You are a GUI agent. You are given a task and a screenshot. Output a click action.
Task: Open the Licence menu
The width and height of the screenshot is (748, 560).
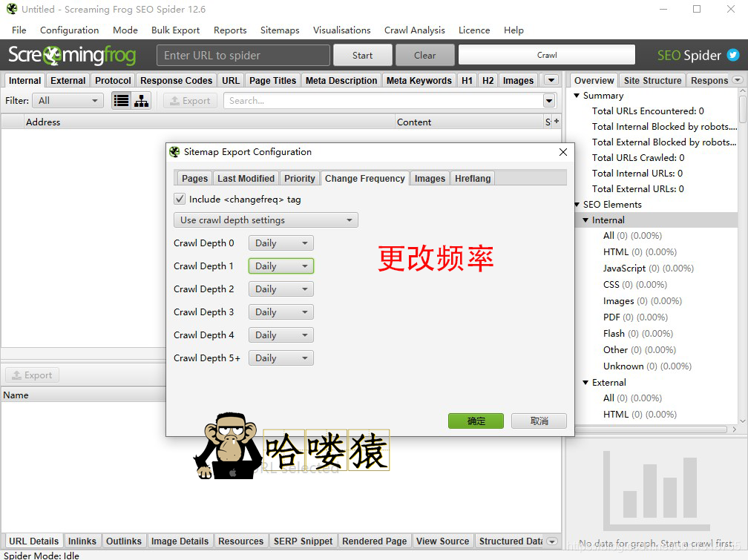474,30
